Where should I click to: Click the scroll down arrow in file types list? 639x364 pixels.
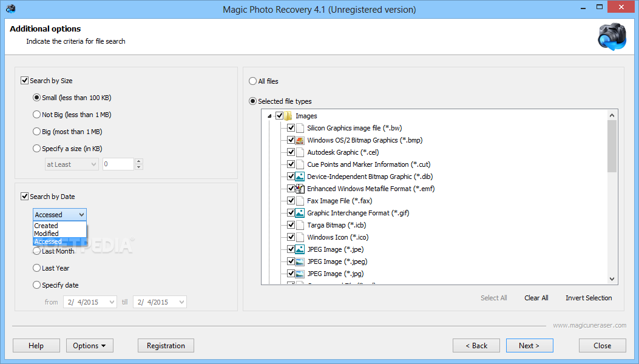(612, 279)
